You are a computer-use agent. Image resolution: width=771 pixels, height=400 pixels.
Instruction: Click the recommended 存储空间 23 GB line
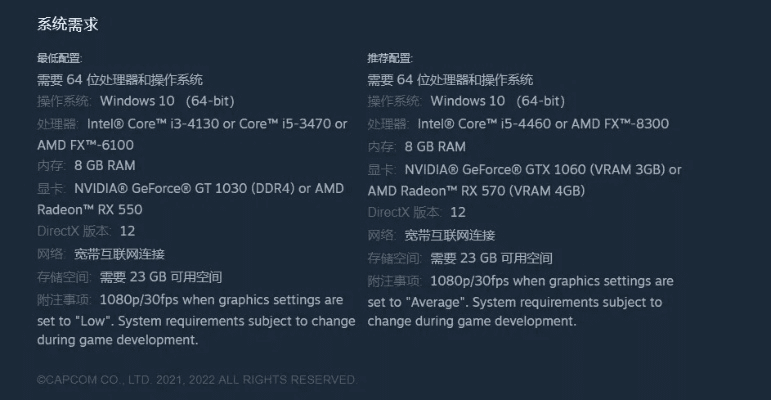460,258
